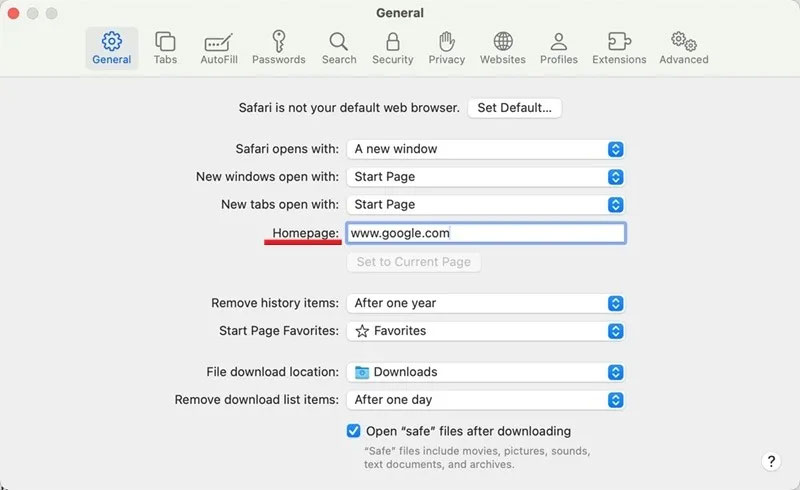Open the Passwords key pane

tap(279, 48)
